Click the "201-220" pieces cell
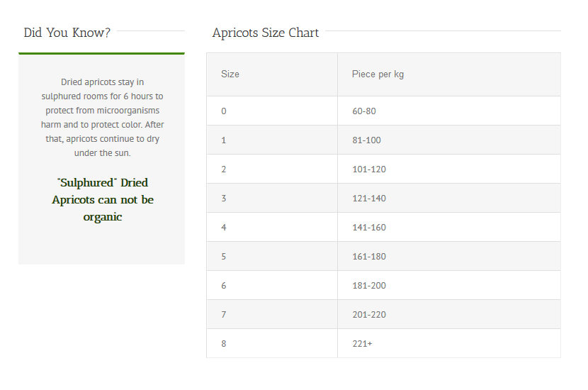 (368, 315)
